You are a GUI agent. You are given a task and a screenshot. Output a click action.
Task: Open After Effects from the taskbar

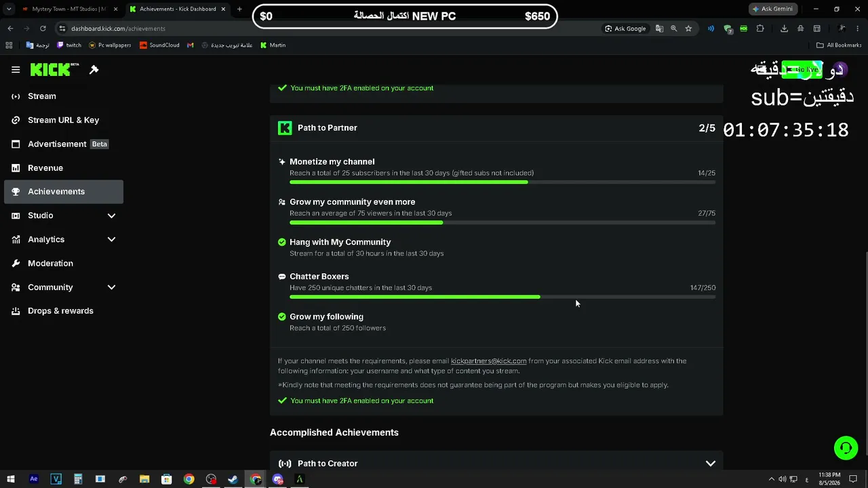[x=33, y=479]
